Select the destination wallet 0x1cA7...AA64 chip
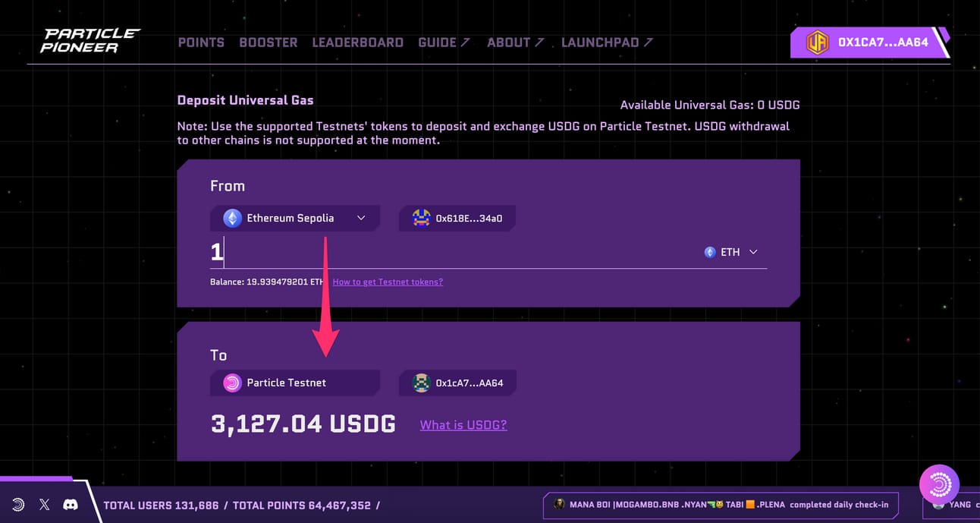 (x=457, y=383)
